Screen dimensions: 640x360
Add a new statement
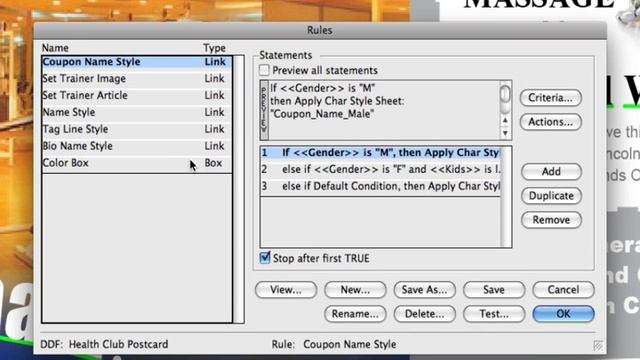(x=551, y=171)
